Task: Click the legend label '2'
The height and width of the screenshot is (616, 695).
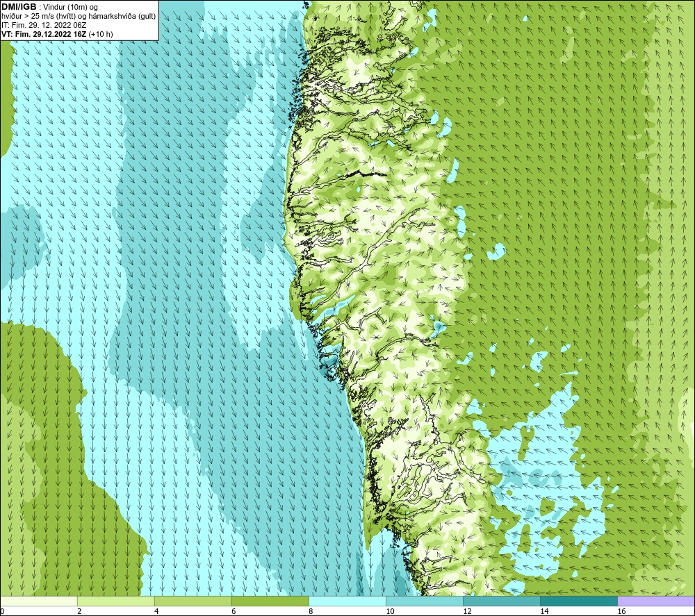Action: coord(79,612)
